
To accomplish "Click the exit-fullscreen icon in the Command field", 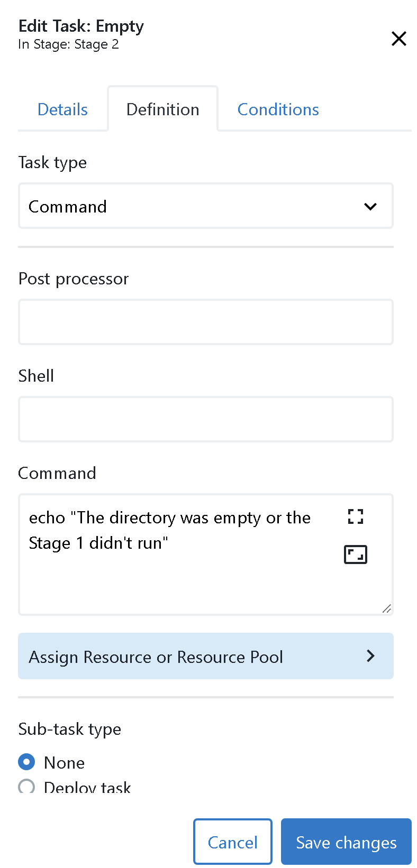I will tap(355, 555).
